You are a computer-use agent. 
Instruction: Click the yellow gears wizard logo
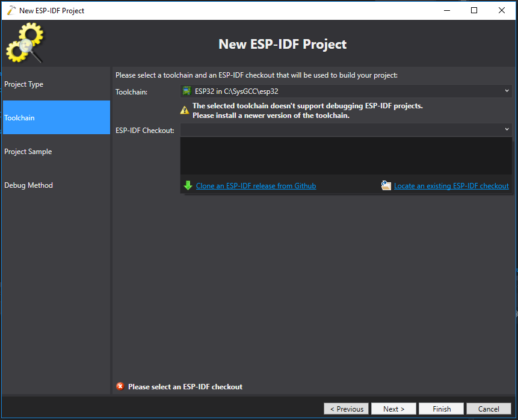coord(25,43)
